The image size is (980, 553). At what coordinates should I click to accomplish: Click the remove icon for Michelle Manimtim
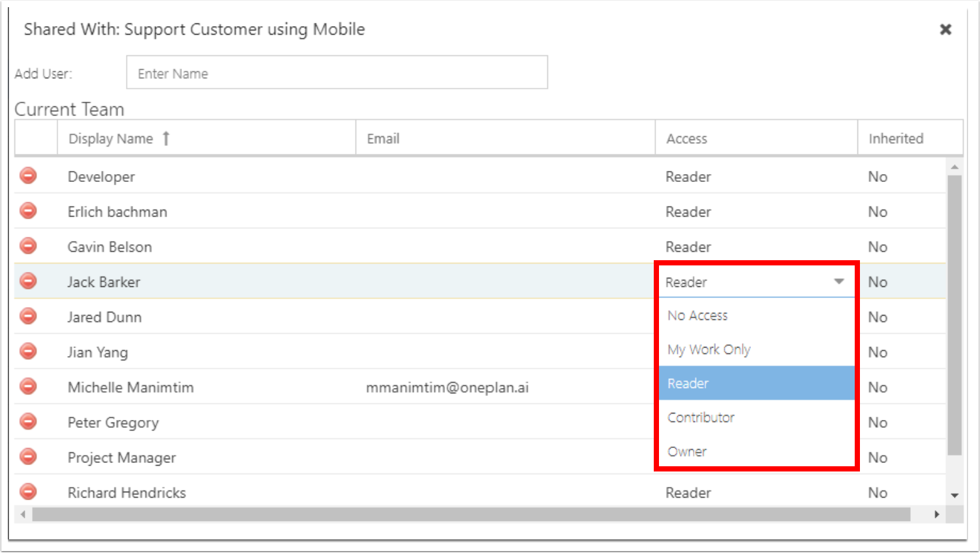[28, 387]
